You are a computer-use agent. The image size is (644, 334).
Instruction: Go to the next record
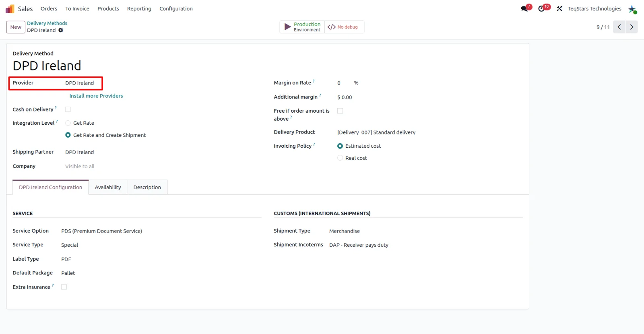tap(632, 27)
